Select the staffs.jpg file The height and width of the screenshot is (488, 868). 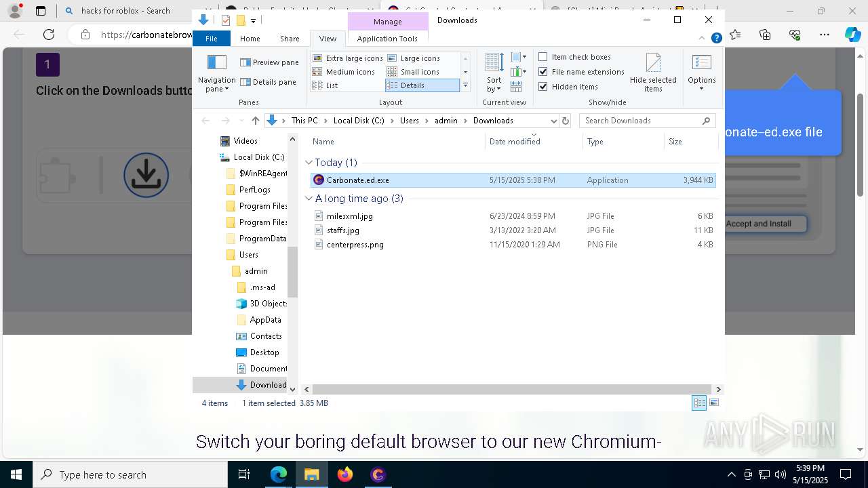(513, 230)
